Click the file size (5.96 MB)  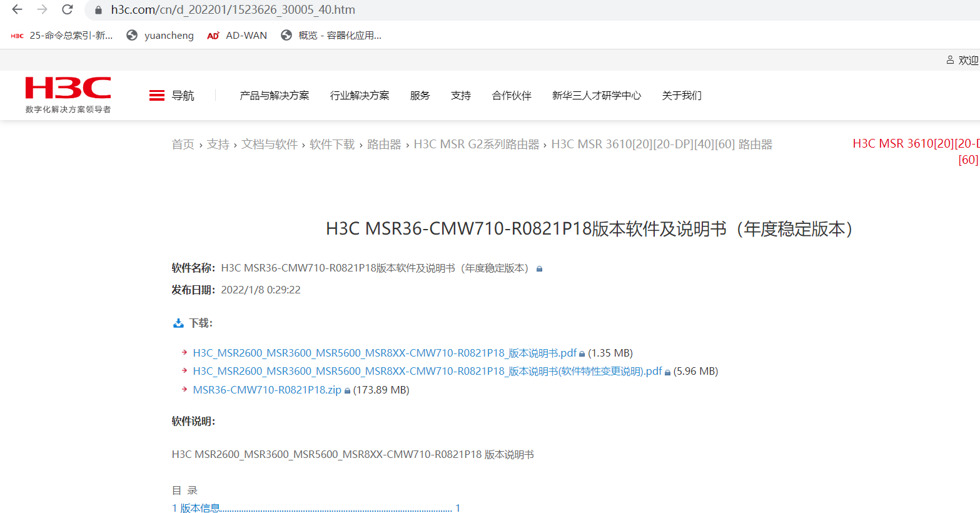[695, 371]
